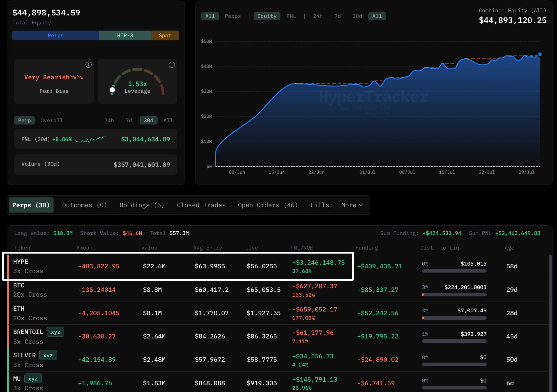
Task: Click the positions table vertical scrollbar
Action: click(550, 322)
